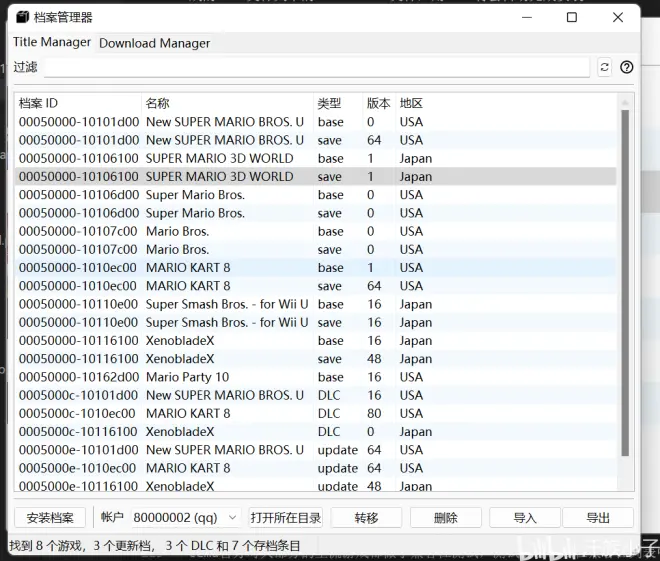This screenshot has width=660, height=561.
Task: Open the 帐户 account dropdown 80000002 (qq)
Action: click(186, 517)
